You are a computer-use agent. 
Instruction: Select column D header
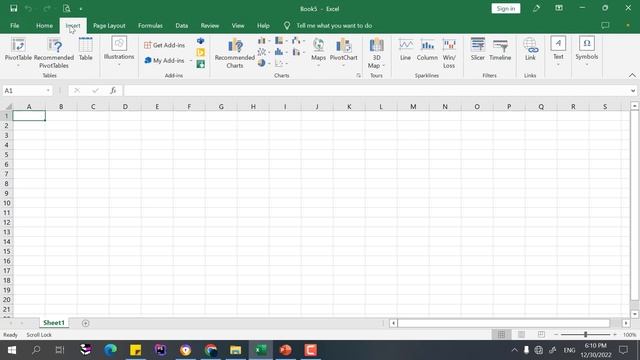125,107
